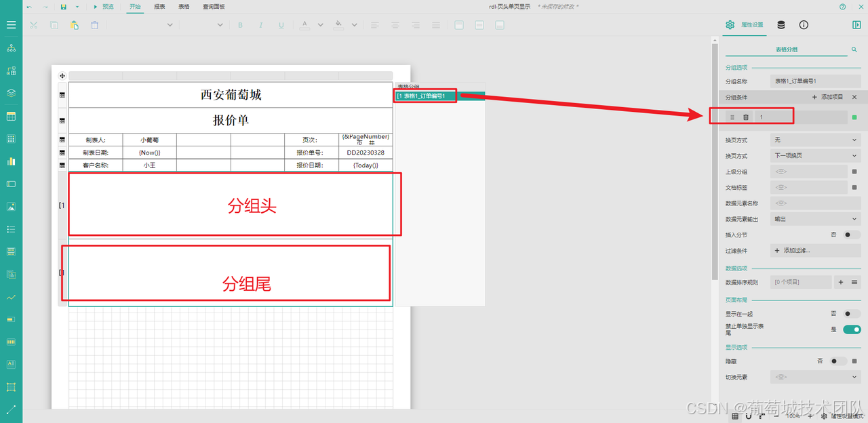Switch to the 报表 tab

[159, 7]
